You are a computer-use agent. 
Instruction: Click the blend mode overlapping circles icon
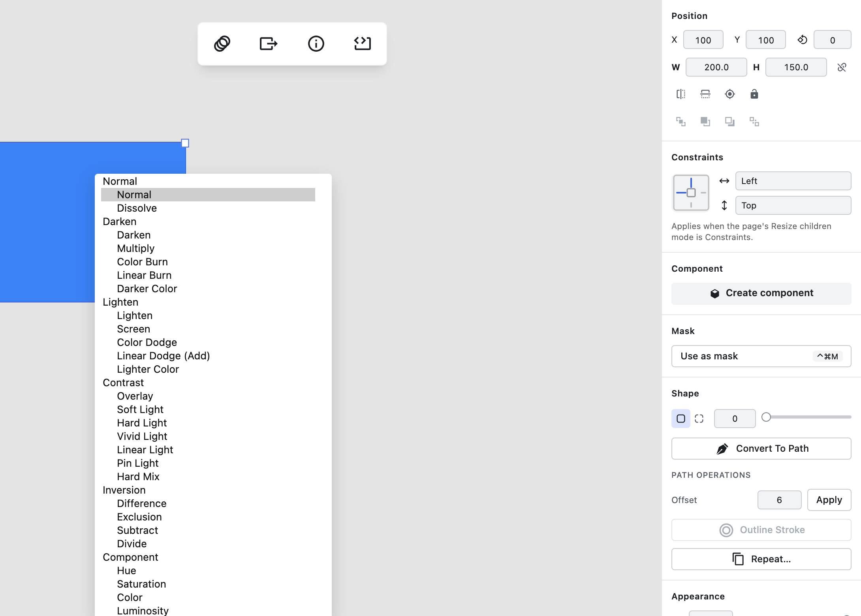point(222,43)
